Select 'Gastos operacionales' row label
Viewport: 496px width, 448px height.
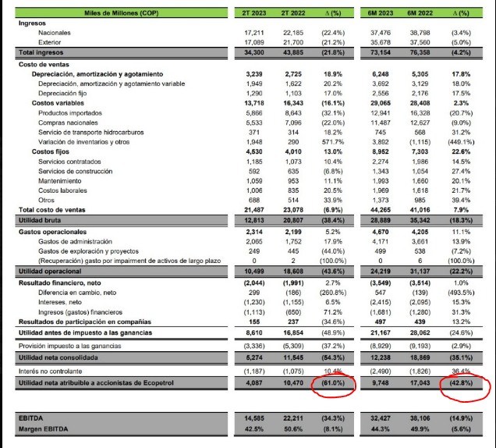[x=52, y=232]
